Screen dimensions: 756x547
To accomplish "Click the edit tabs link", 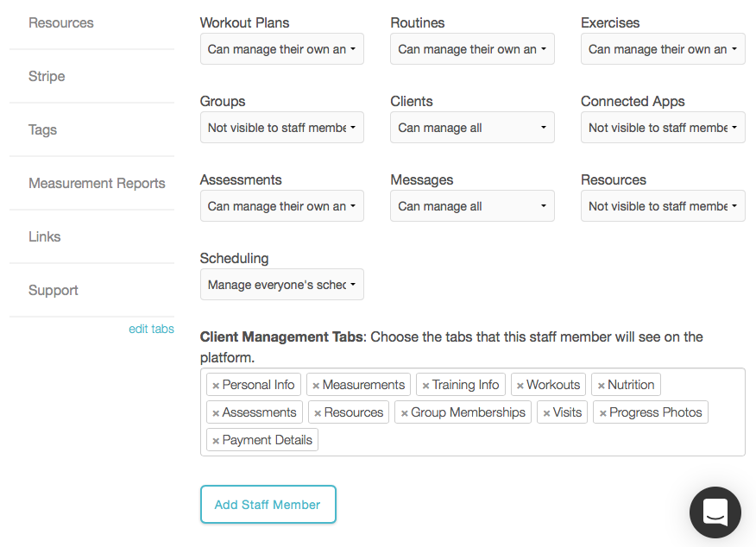I will coord(151,329).
